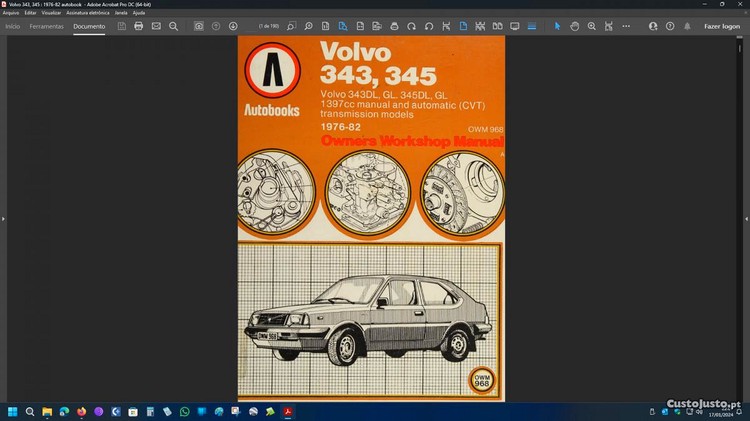The width and height of the screenshot is (750, 421).
Task: Activate the arrow Selection tool
Action: click(558, 26)
